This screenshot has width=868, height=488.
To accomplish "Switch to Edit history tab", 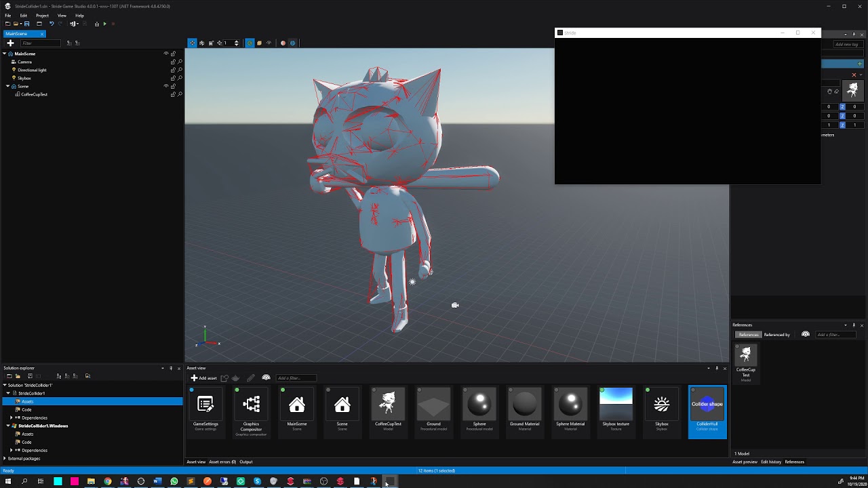I will [x=771, y=462].
